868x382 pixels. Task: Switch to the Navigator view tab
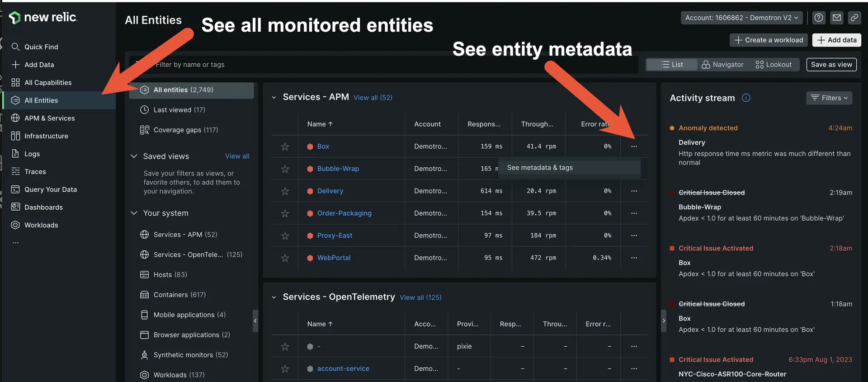[722, 65]
